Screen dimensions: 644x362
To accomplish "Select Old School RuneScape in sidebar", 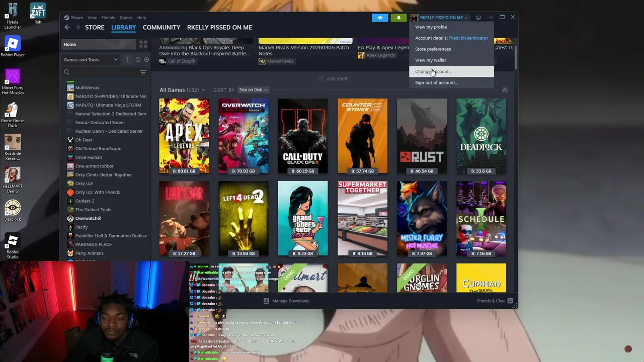I will tap(98, 148).
